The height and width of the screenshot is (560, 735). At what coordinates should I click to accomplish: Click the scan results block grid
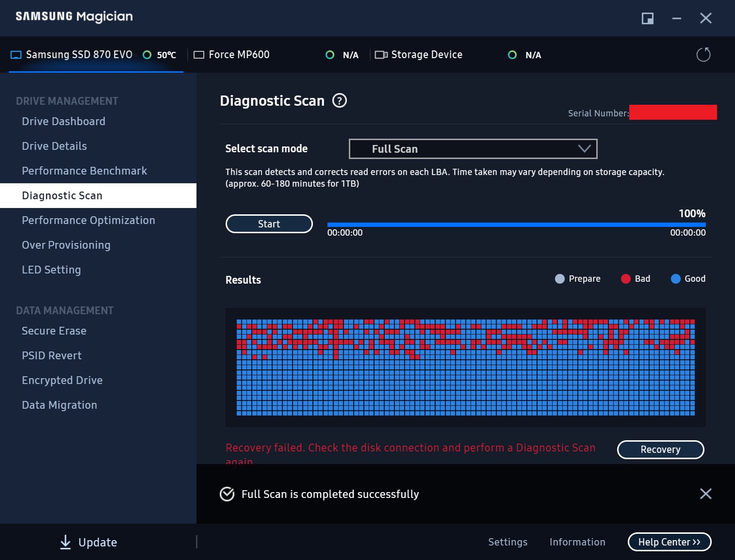466,368
